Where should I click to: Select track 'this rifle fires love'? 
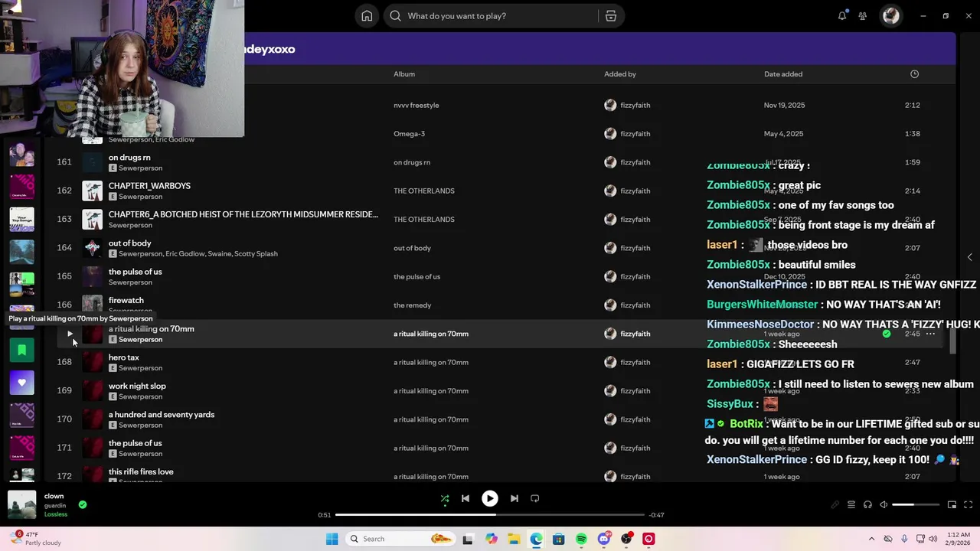coord(141,472)
